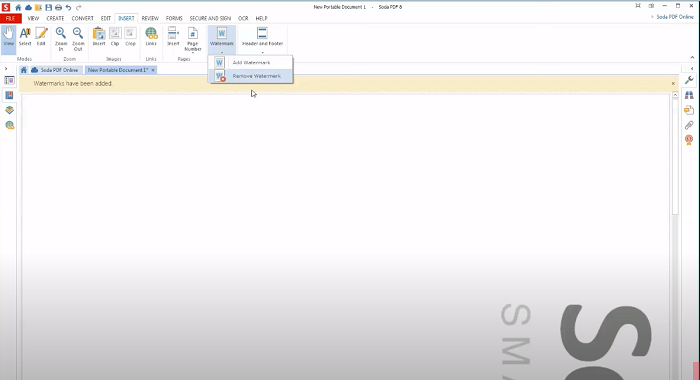Switch to the FORMS ribbon tab

coord(174,18)
